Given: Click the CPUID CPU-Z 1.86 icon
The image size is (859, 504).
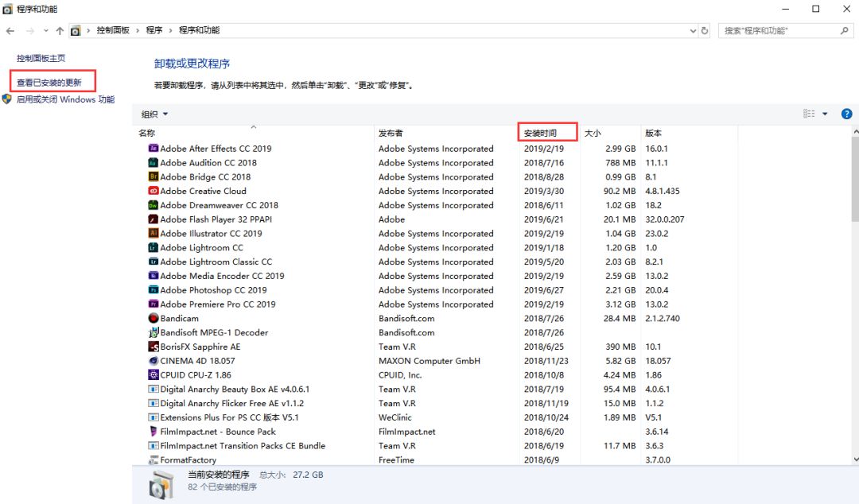Looking at the screenshot, I should coord(154,374).
